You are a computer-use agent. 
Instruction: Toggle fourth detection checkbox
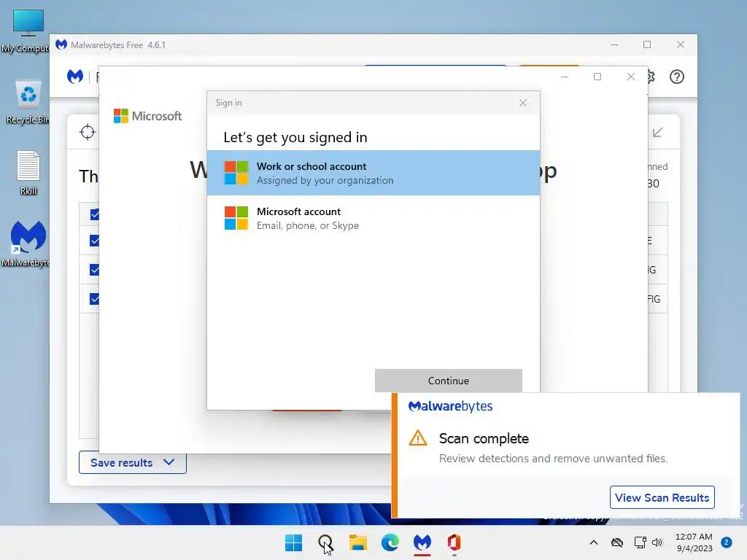94,299
